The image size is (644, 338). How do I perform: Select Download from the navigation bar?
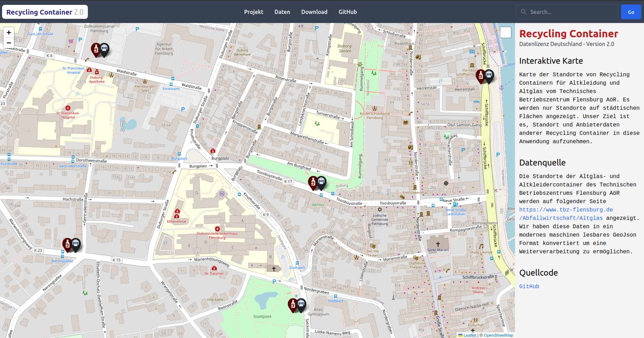314,11
